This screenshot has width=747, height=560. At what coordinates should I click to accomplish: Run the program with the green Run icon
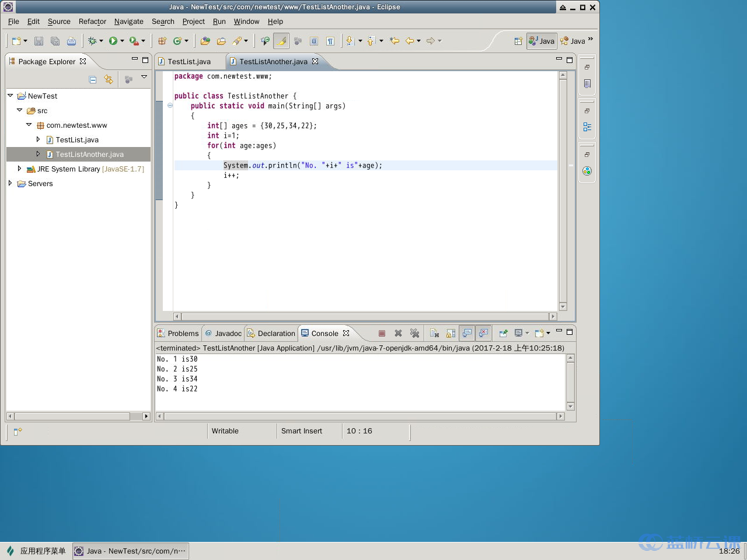113,41
